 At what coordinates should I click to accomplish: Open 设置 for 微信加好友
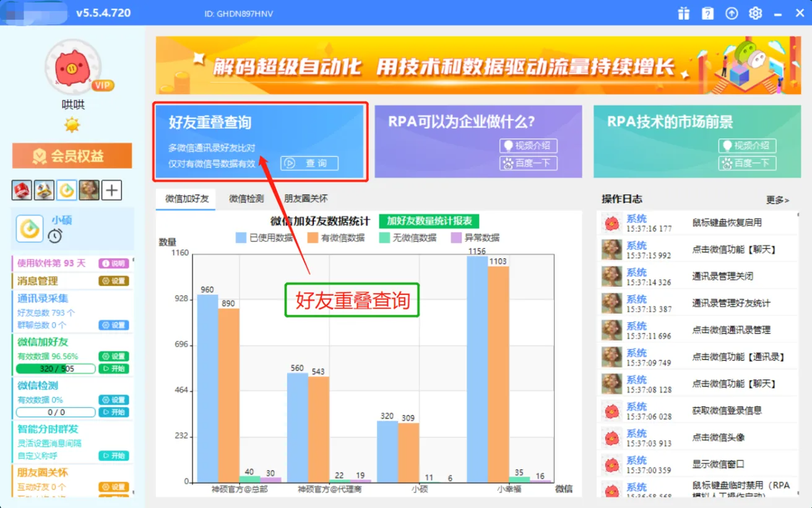tap(114, 356)
